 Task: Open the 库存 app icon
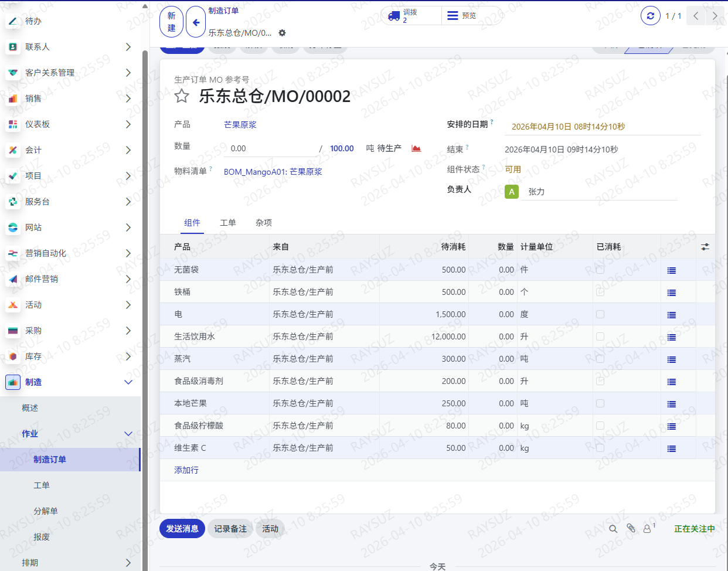pyautogui.click(x=13, y=356)
